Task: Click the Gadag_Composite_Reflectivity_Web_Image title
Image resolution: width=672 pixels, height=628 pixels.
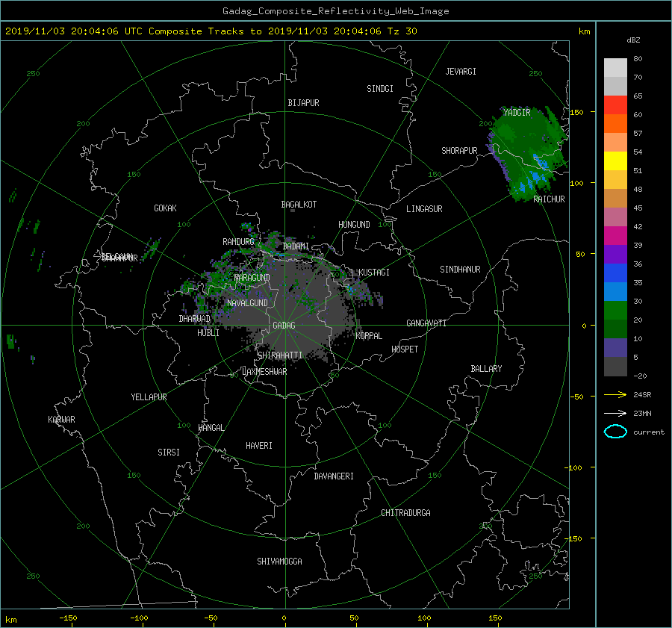Action: pos(335,11)
